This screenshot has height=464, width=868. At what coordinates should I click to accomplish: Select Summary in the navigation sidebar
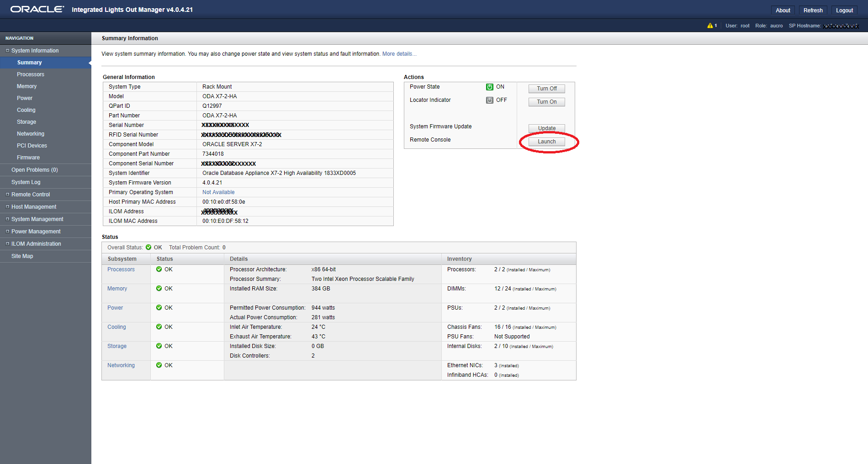(x=29, y=62)
